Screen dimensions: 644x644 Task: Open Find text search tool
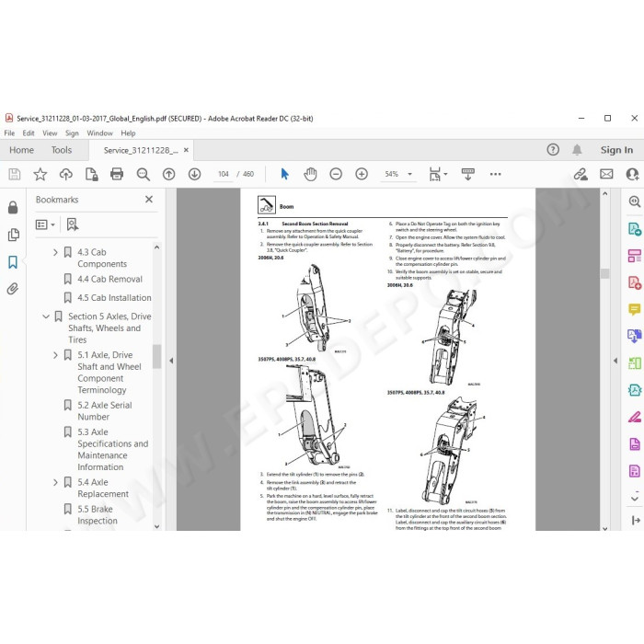coord(143,174)
